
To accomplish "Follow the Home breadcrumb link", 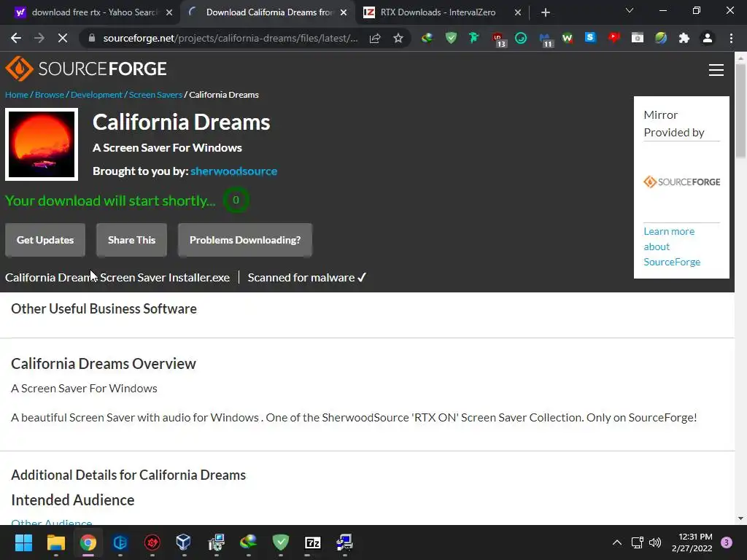I will (16, 94).
